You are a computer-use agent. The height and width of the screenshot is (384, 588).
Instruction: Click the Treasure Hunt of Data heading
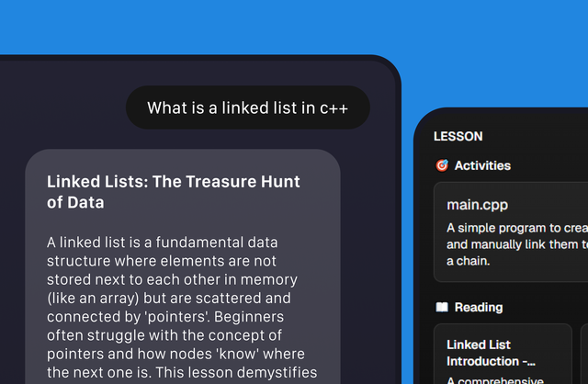click(x=174, y=192)
